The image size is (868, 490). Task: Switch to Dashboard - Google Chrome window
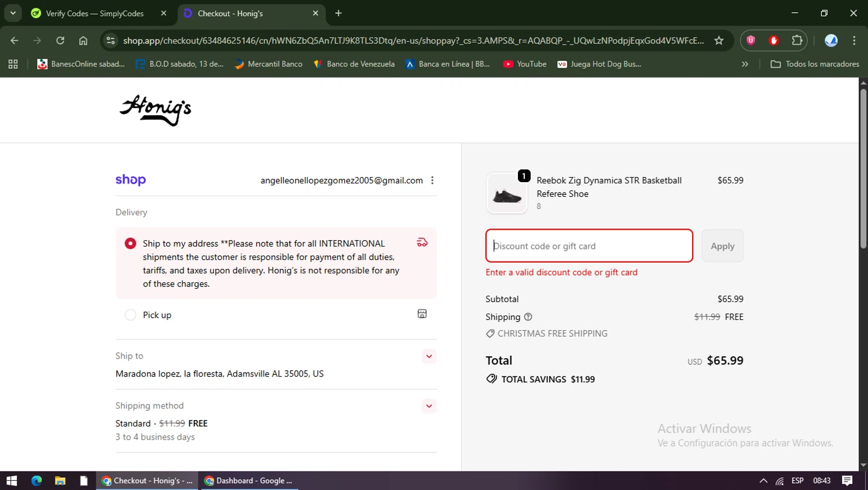pos(249,481)
